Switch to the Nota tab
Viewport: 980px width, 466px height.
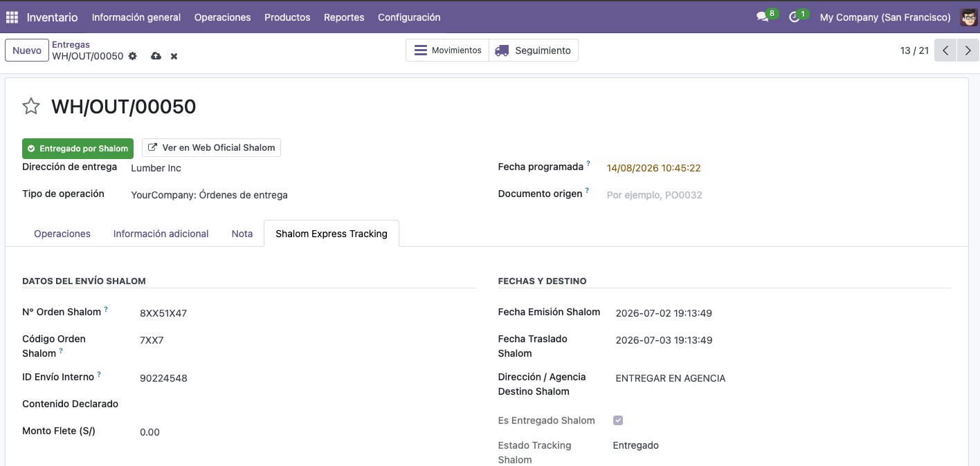[242, 234]
